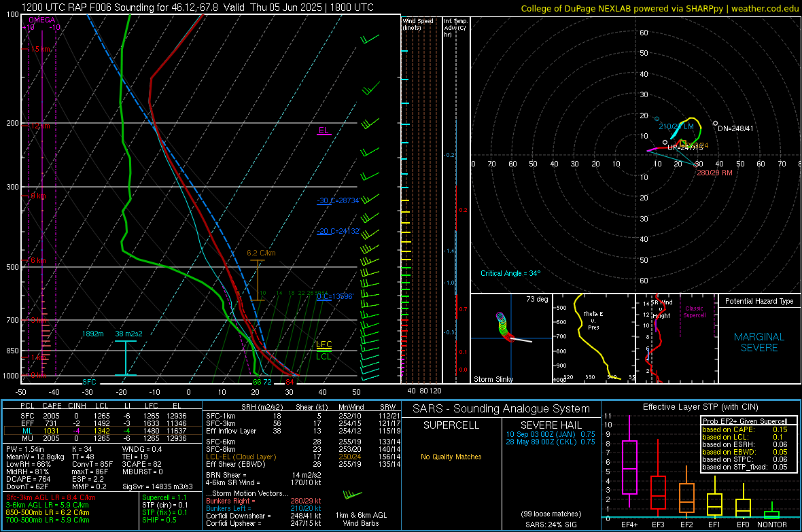Viewport: 802px width, 532px height.
Task: Click the SEVERE HAIL column heading
Action: (551, 425)
